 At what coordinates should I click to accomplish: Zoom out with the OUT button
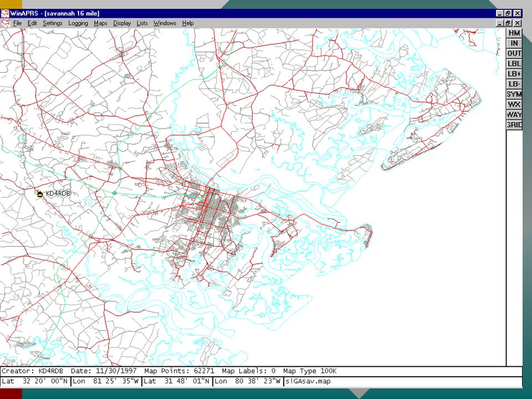[x=514, y=53]
